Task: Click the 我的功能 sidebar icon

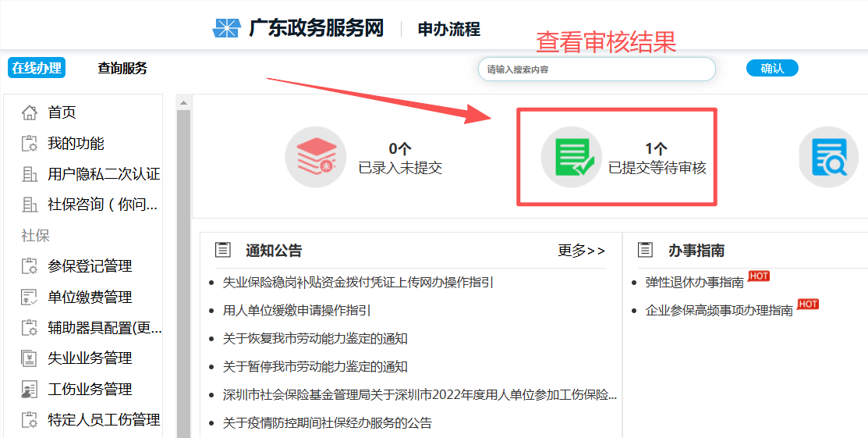Action: [30, 144]
